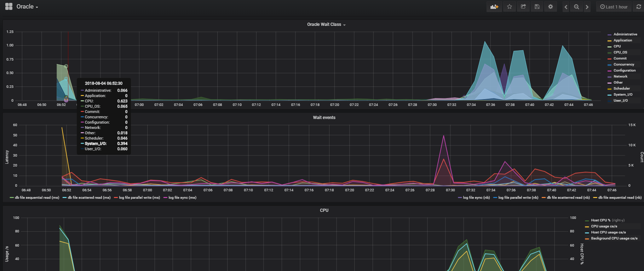Click the 07:36 peak in Wait Class graph
Image resolution: width=644 pixels, height=271 pixels.
click(485, 41)
